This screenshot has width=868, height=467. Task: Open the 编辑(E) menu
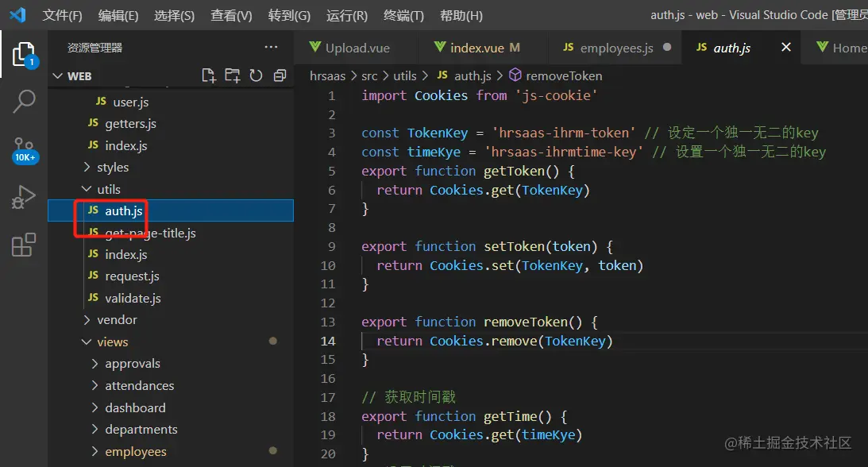118,16
